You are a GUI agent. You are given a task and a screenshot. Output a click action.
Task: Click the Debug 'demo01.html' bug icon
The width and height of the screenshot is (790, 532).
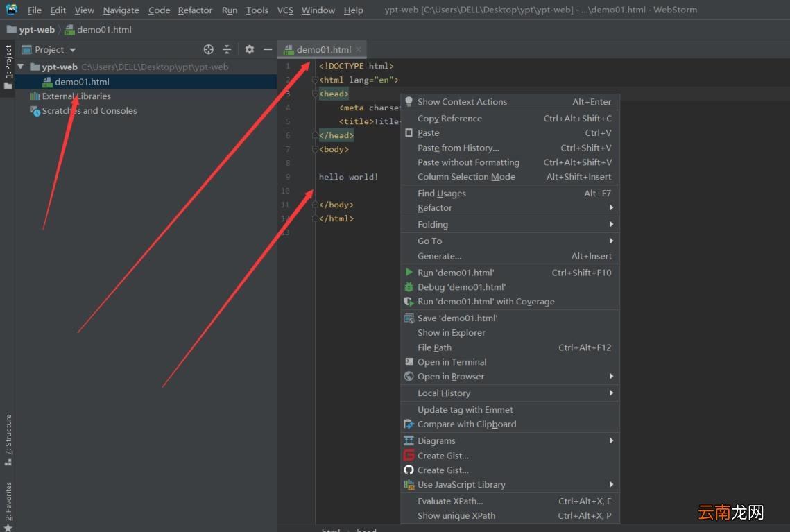coord(409,287)
